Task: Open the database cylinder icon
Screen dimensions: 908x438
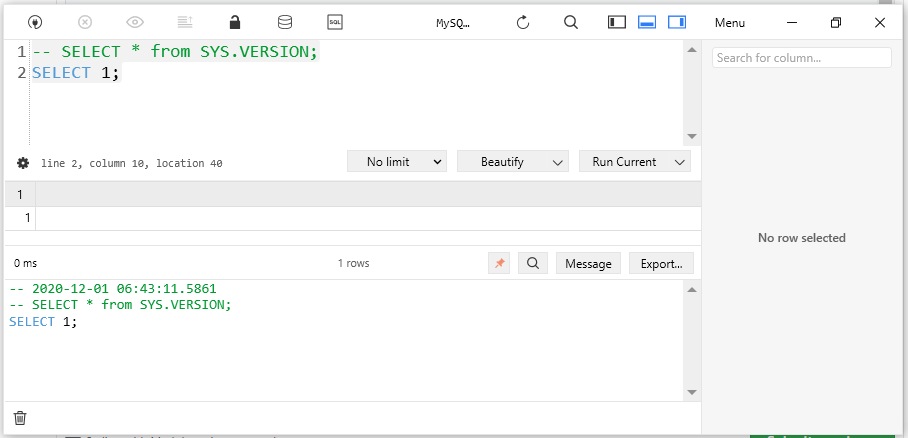Action: tap(285, 22)
